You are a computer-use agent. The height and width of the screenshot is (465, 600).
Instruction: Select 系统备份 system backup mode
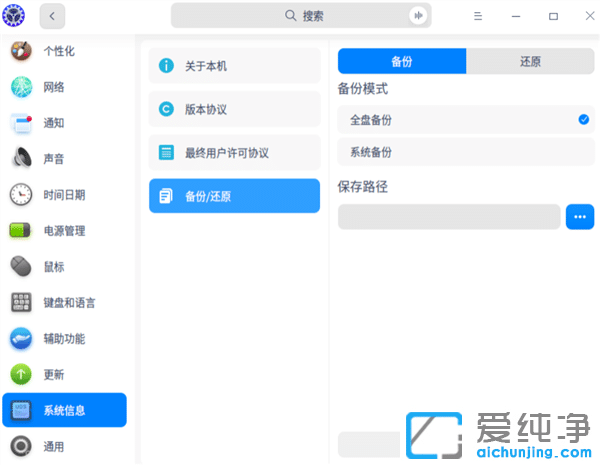click(x=466, y=153)
